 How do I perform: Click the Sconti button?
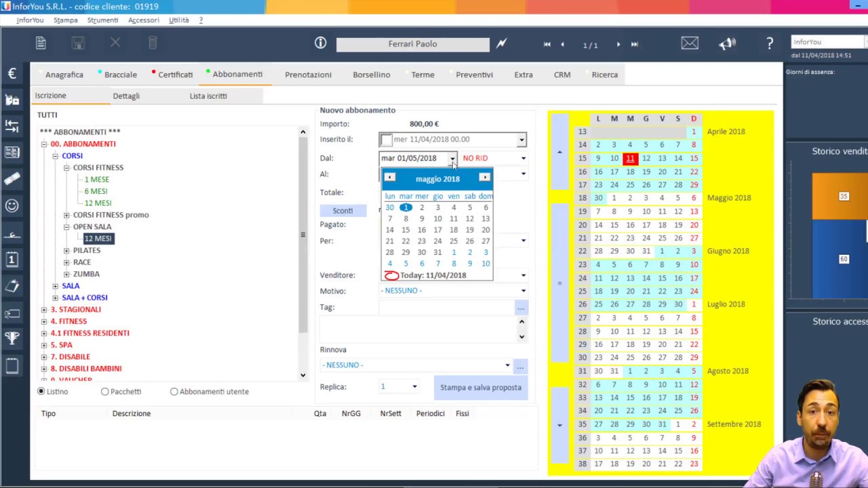pos(342,211)
